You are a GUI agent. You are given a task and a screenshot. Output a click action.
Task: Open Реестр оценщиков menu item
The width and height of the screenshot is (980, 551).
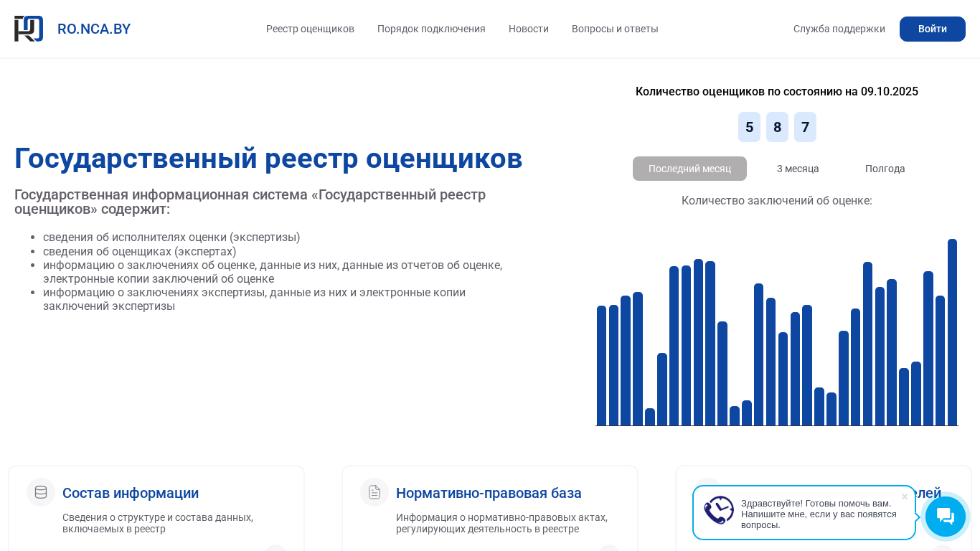click(310, 29)
